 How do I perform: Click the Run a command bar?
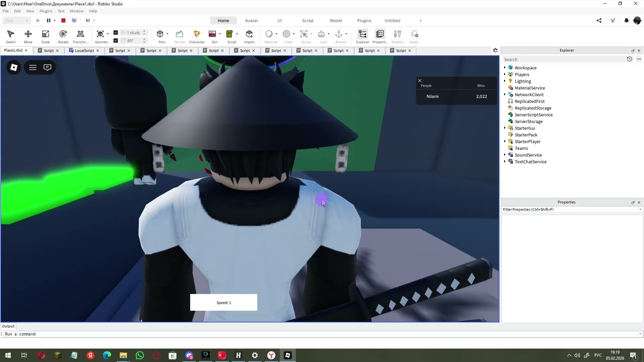click(x=322, y=334)
